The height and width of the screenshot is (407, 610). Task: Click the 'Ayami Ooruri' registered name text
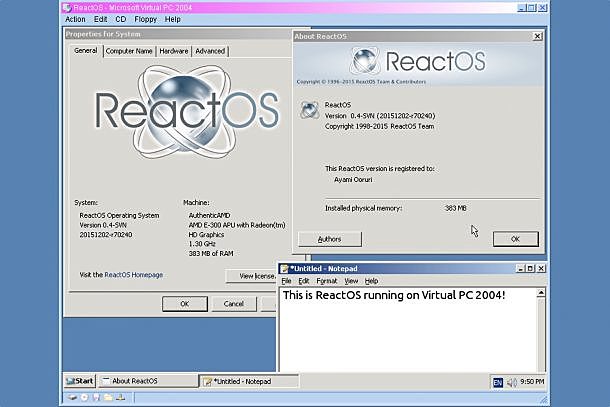coord(353,179)
